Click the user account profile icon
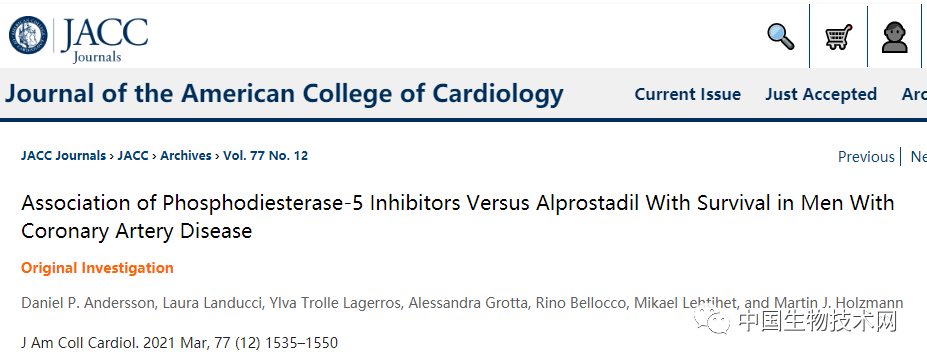 click(894, 37)
